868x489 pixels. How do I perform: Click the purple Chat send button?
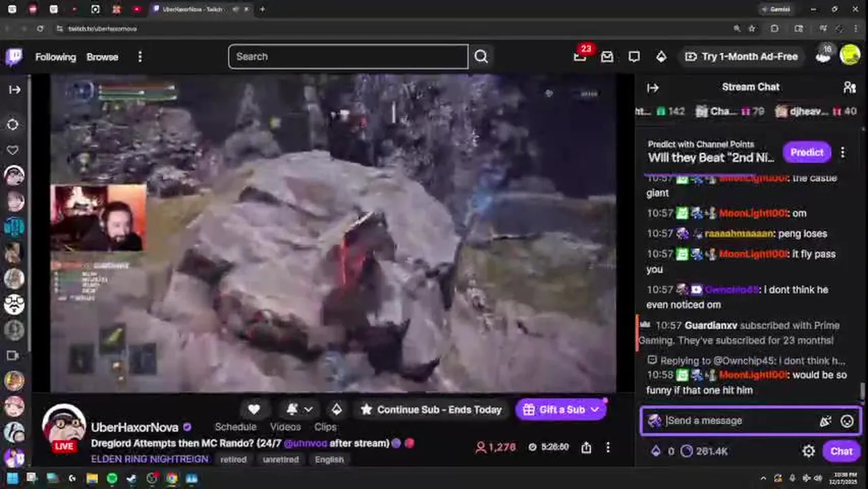841,451
